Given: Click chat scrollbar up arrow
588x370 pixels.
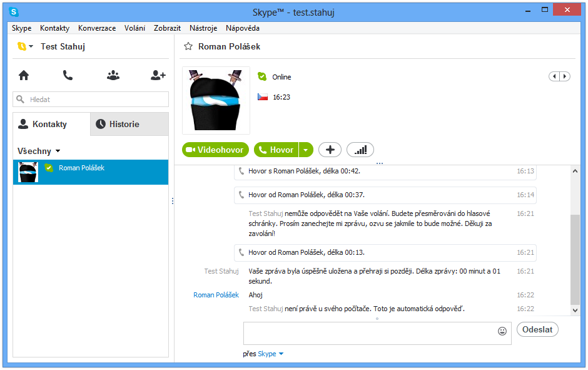Looking at the screenshot, I should (x=575, y=172).
